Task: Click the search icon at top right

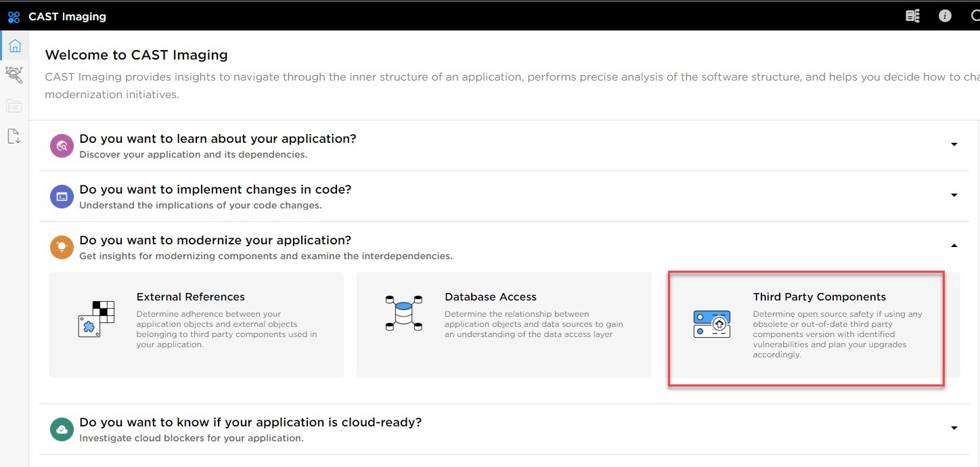Action: click(975, 16)
